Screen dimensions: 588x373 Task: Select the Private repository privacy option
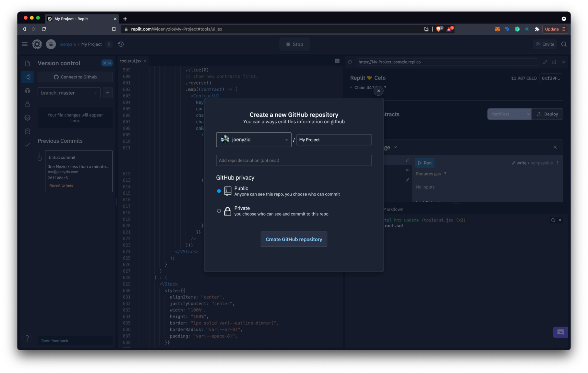[219, 211]
